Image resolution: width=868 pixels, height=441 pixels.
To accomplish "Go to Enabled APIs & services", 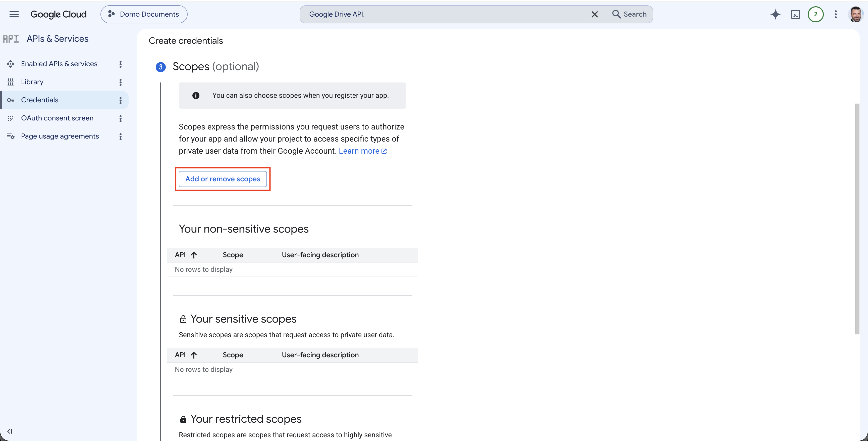I will point(59,64).
